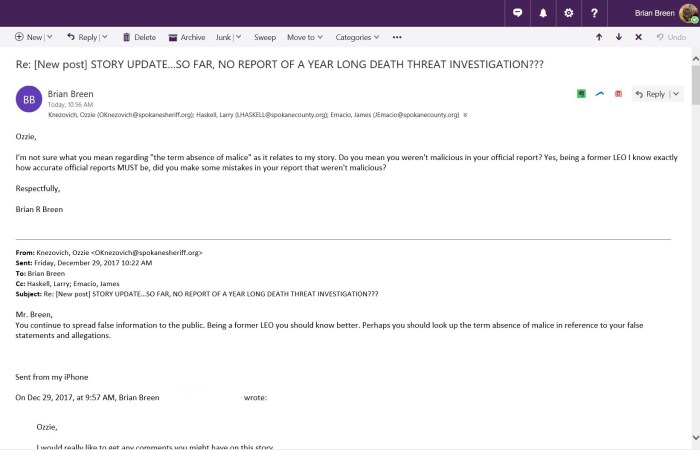
Task: Click the blue arrow icon in message header
Action: [600, 94]
